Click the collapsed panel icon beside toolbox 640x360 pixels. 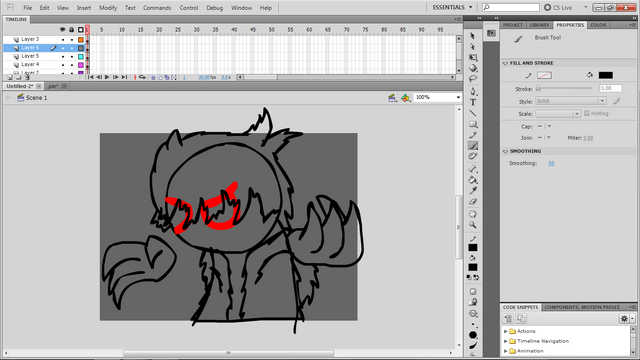point(491,33)
